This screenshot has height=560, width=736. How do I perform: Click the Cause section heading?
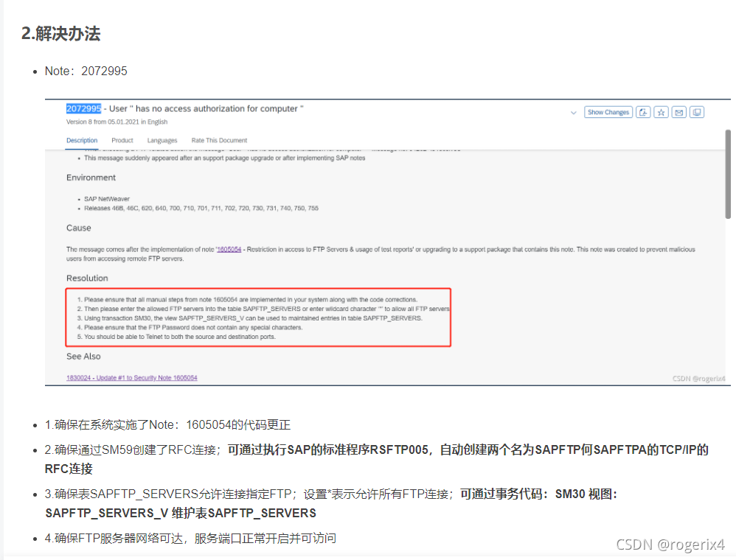[x=78, y=228]
